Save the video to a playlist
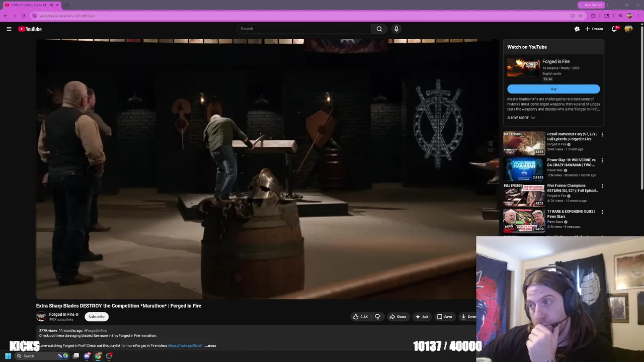This screenshot has width=644, height=362. click(444, 317)
